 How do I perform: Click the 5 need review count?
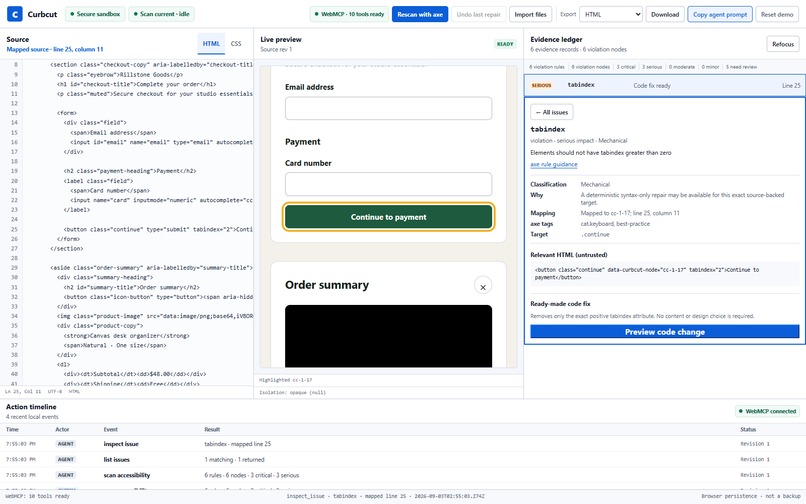(x=741, y=67)
